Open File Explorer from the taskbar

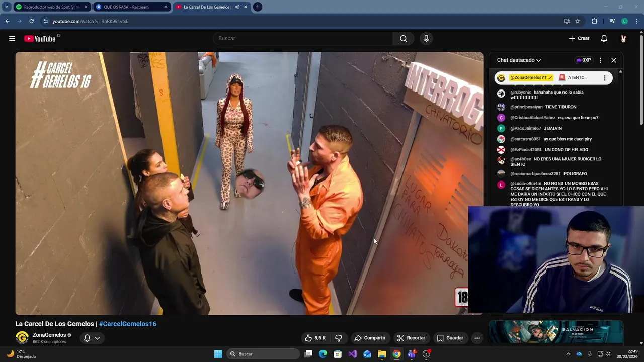(382, 354)
